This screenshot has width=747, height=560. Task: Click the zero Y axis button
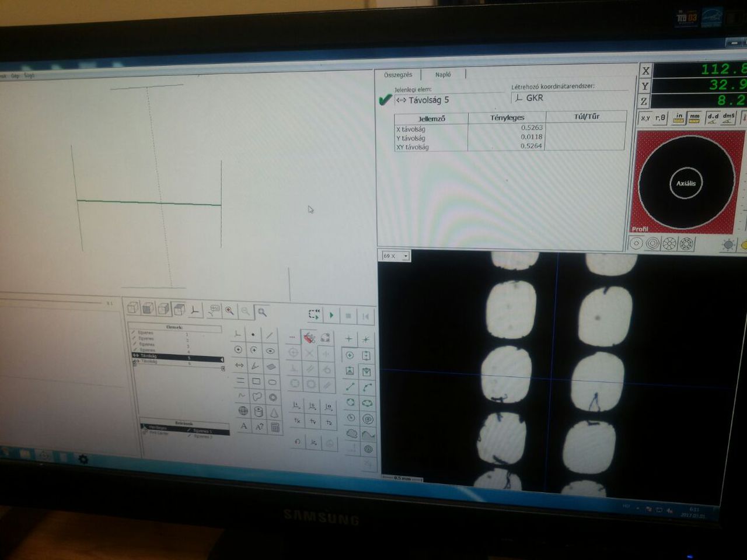(313, 421)
